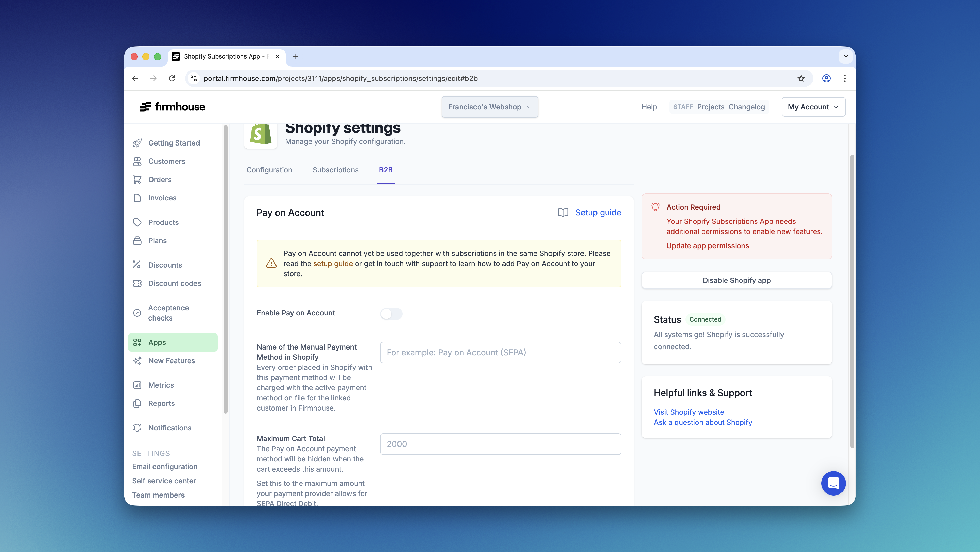Open the Metrics chart icon

(x=137, y=385)
